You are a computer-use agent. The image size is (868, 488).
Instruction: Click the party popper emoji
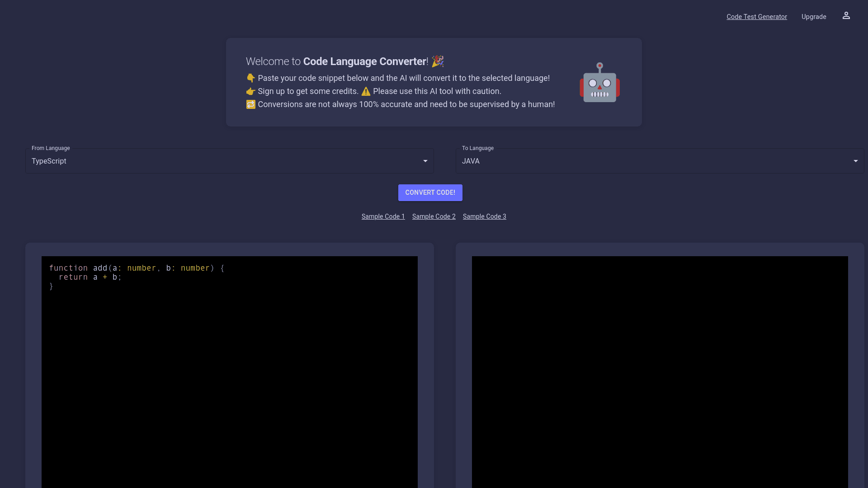437,61
